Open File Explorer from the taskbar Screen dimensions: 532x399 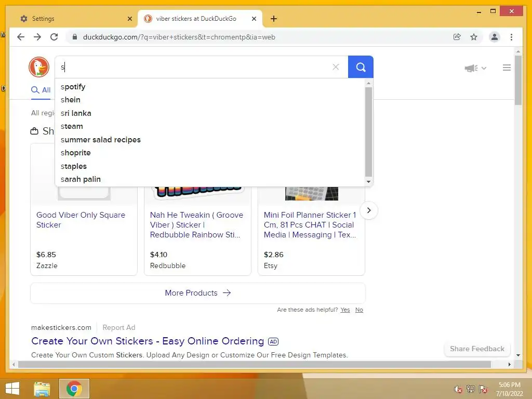pos(42,389)
